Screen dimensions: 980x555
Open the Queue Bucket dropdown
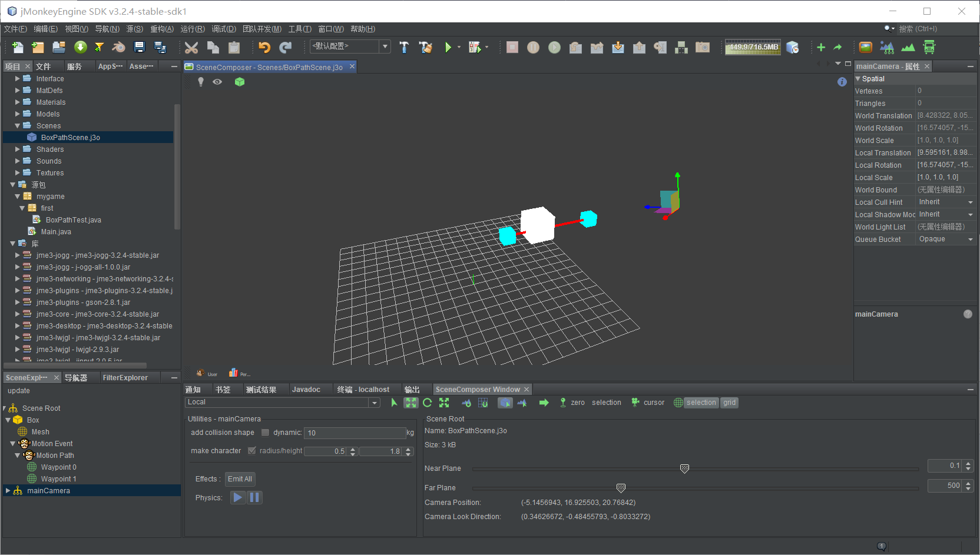(x=970, y=240)
